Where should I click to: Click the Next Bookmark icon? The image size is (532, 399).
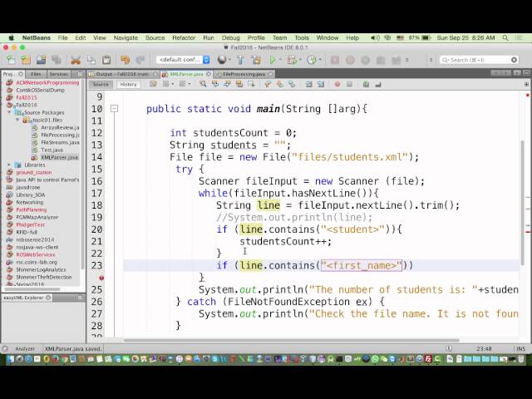[279, 84]
